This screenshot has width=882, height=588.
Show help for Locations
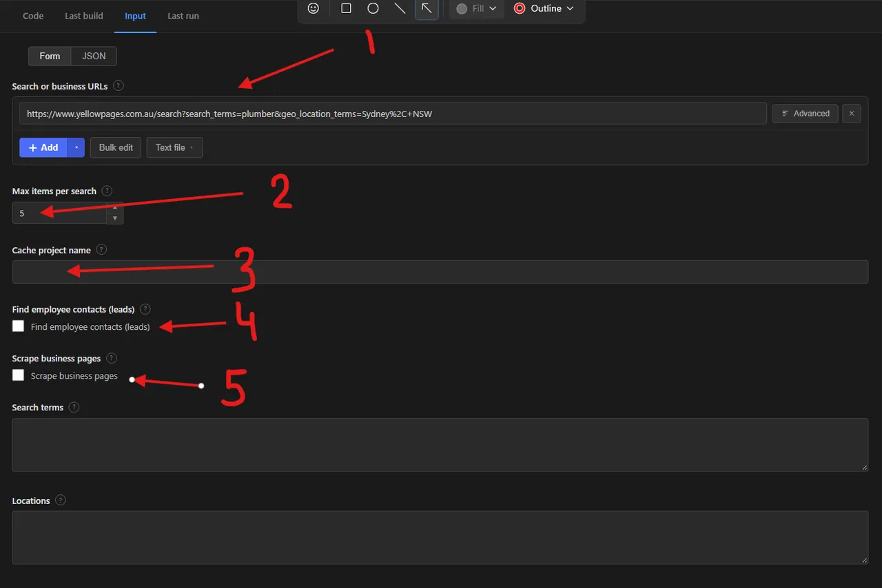pos(61,501)
